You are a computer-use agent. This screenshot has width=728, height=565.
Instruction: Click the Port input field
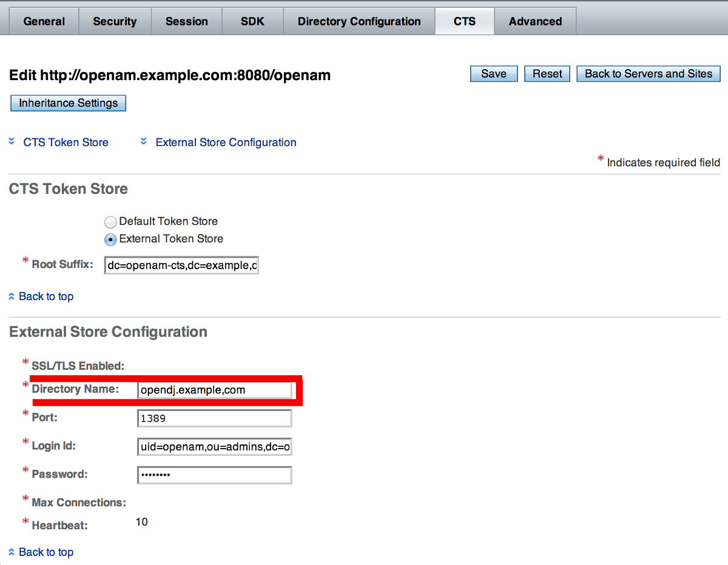pyautogui.click(x=215, y=418)
